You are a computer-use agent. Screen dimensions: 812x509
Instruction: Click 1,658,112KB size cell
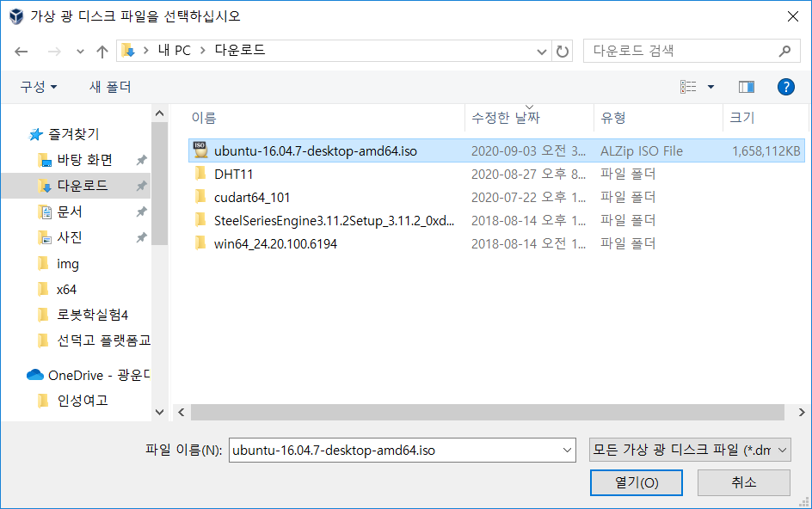point(766,151)
